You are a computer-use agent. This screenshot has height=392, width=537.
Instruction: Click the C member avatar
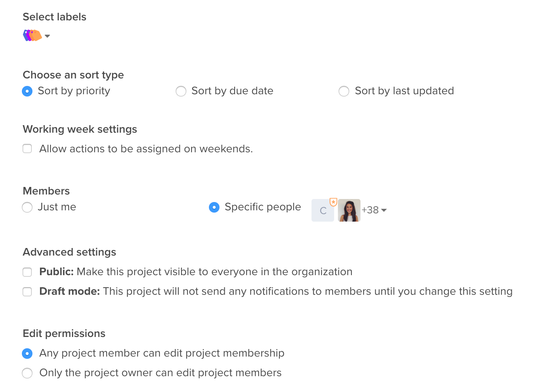click(x=322, y=211)
